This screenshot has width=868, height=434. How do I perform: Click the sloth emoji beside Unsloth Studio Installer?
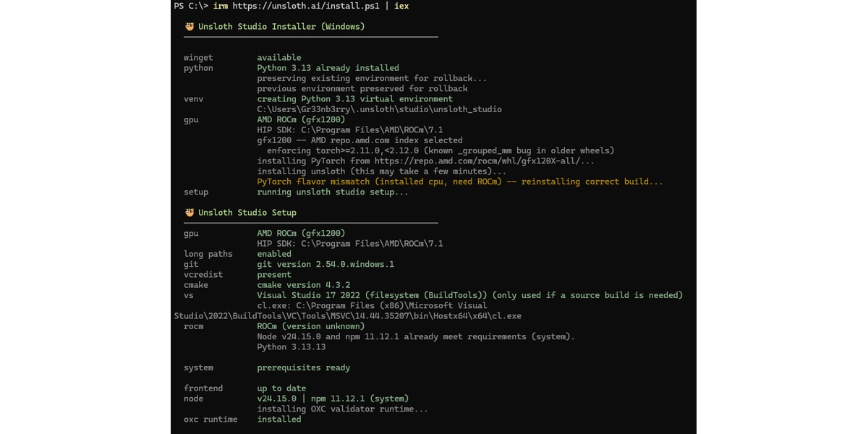190,27
